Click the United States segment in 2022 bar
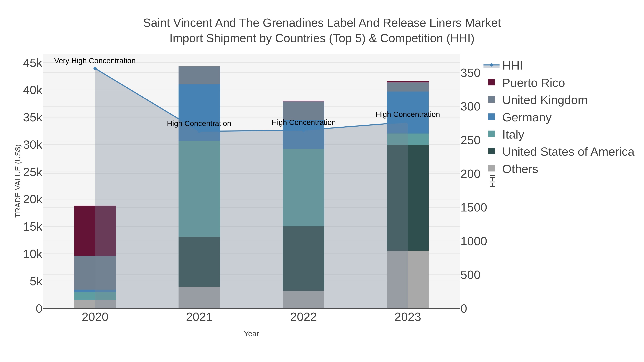The height and width of the screenshot is (362, 644). click(304, 258)
